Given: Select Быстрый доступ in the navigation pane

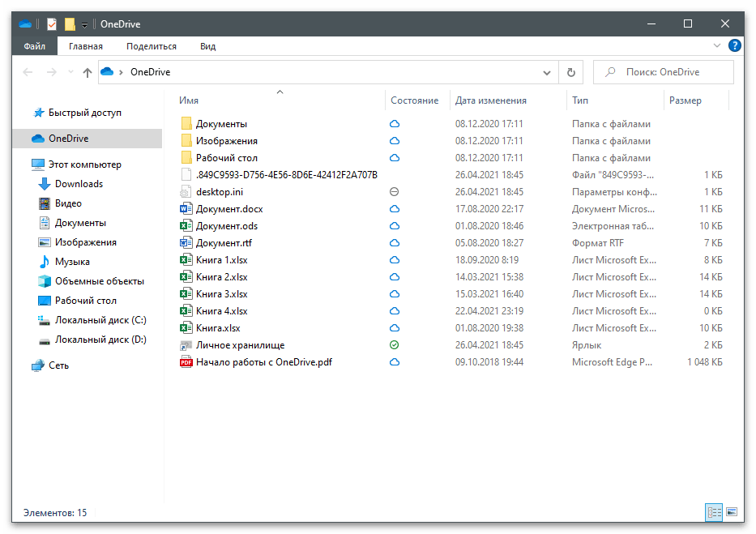Looking at the screenshot, I should 85,113.
